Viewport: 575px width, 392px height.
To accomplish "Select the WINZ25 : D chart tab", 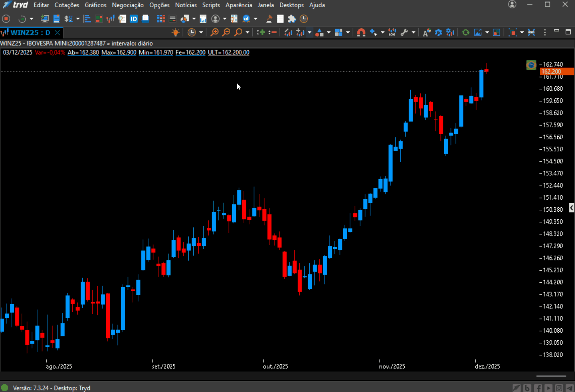I will pos(30,33).
